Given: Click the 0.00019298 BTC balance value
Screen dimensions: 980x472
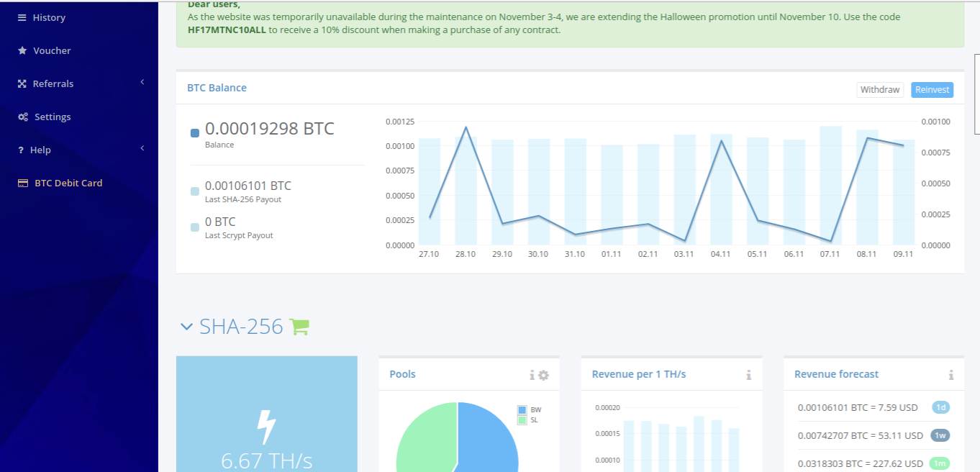Looking at the screenshot, I should (270, 129).
